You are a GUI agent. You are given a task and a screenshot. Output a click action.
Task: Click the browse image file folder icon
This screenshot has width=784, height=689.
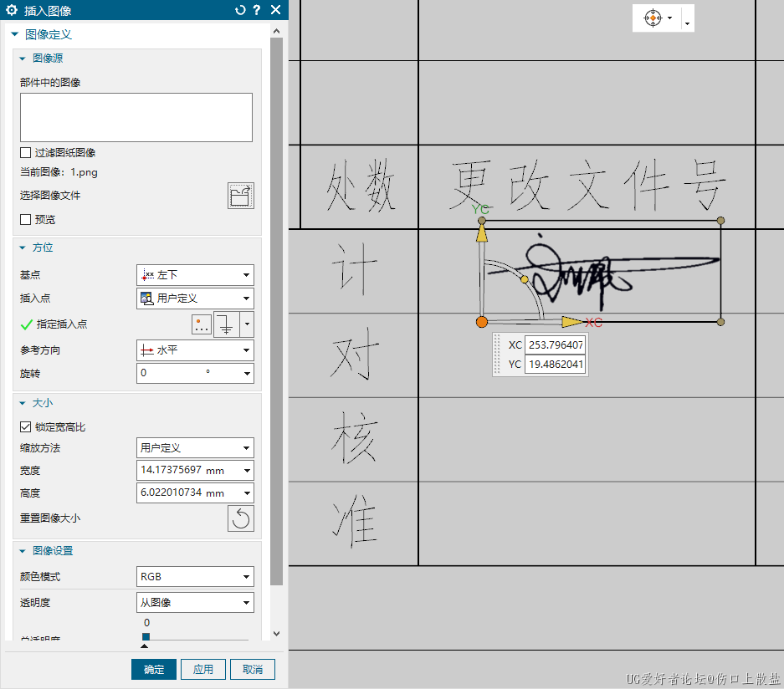[x=240, y=196]
